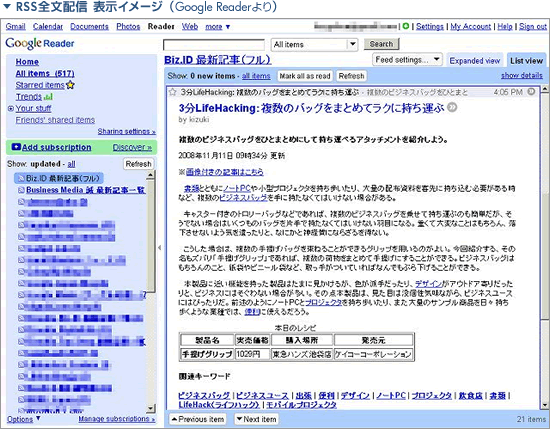Screen dimensions: 550x429
Task: Open My Account link
Action: [471, 27]
